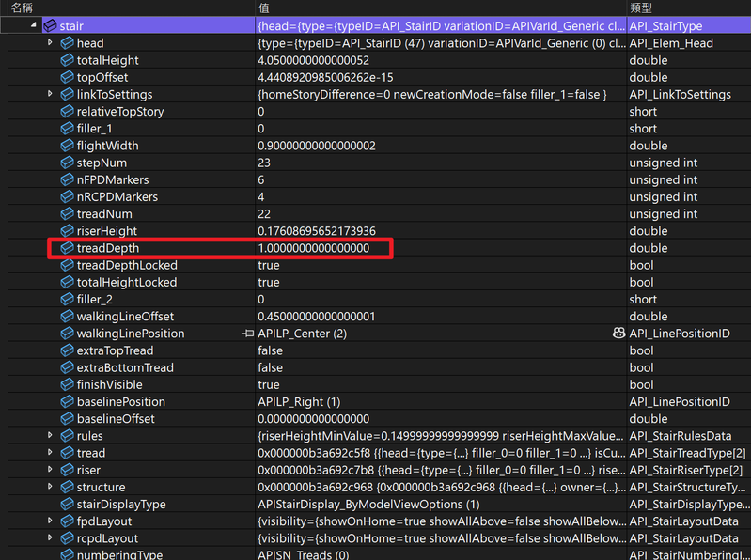Click the field icon beside baselinePosition
This screenshot has height=560, width=751.
(x=67, y=401)
